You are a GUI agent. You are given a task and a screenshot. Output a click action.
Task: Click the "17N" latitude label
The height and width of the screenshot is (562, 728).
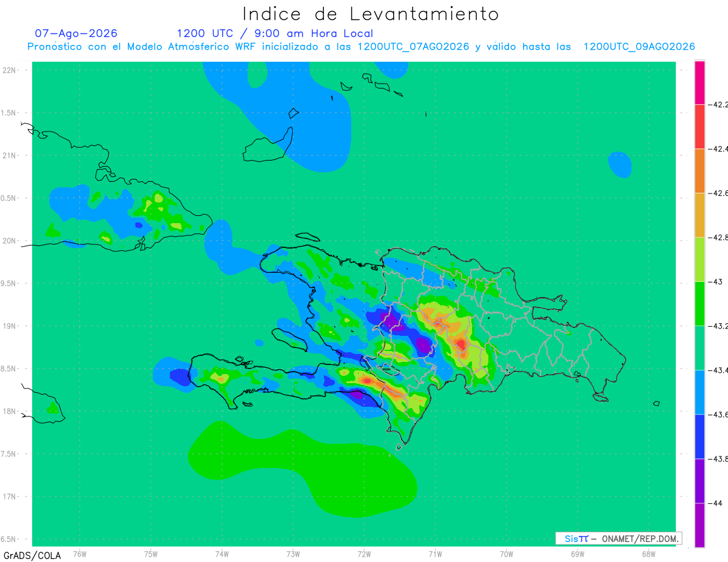10,497
